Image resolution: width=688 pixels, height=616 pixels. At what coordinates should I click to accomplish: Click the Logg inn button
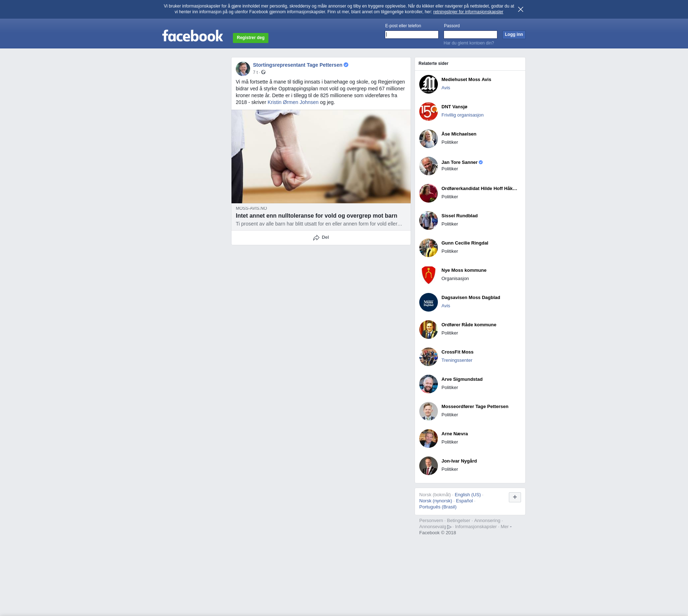514,34
